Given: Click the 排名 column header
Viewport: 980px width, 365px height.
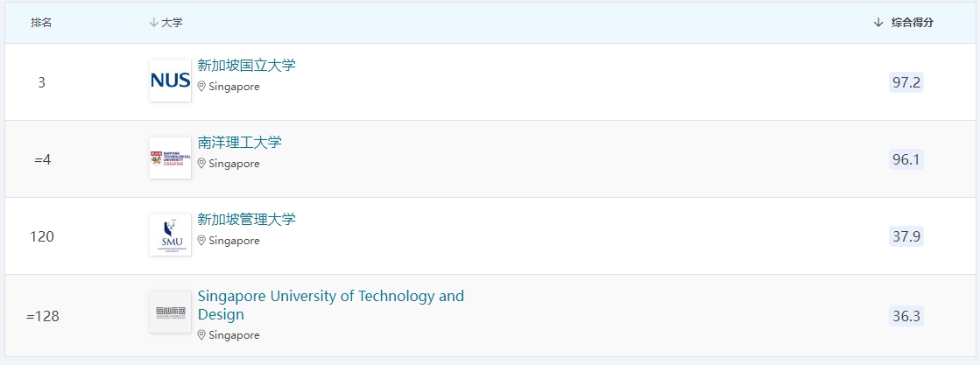Looking at the screenshot, I should pyautogui.click(x=41, y=23).
